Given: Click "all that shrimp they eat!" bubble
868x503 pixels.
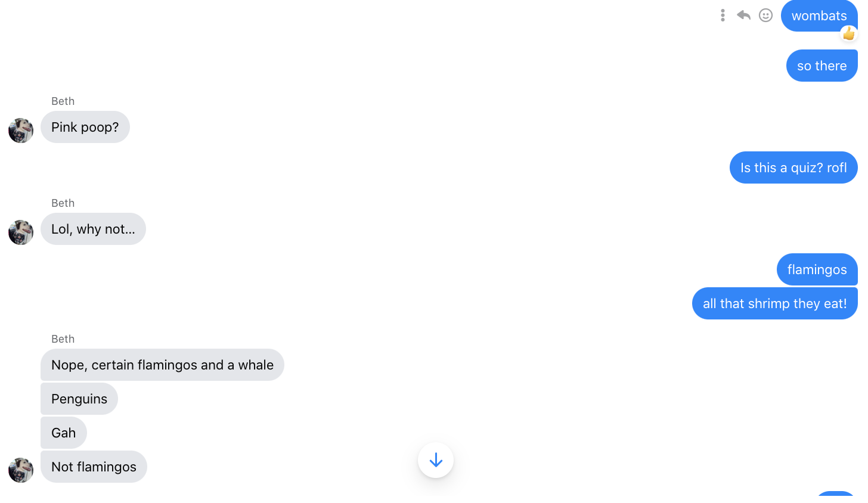Looking at the screenshot, I should tap(775, 303).
